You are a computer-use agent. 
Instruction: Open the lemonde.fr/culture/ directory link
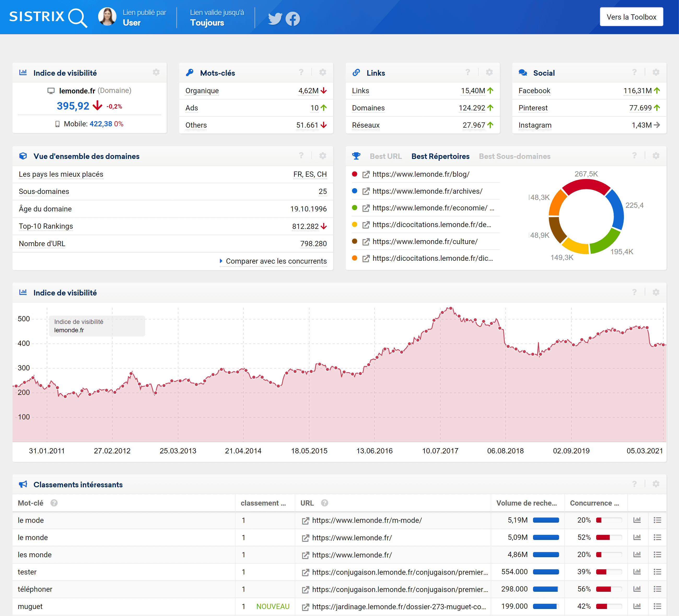(425, 242)
